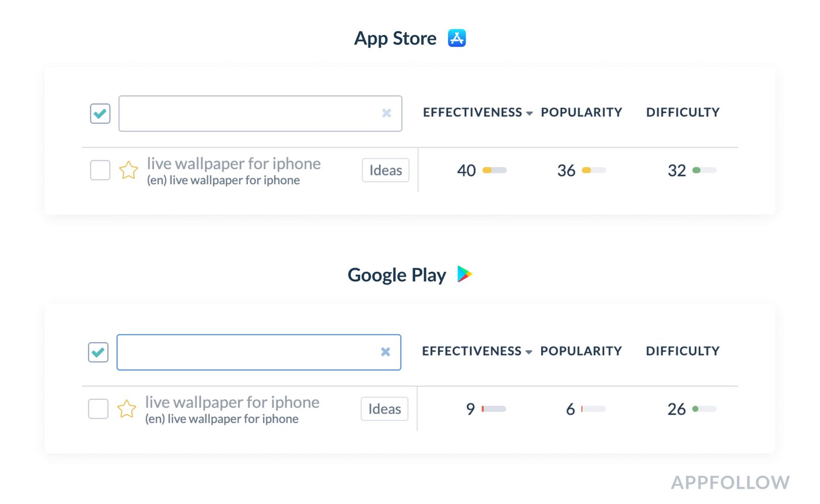Tick the App Store keyword row checkbox

[x=100, y=170]
